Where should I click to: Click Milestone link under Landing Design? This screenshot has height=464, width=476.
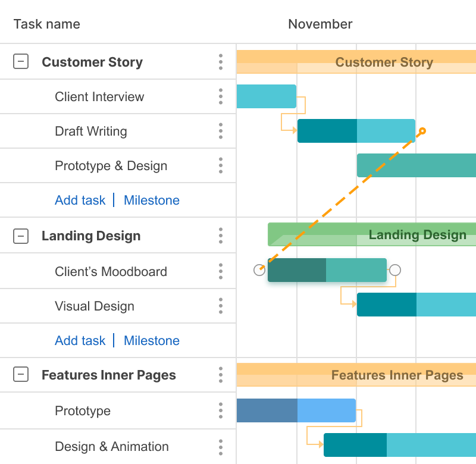[x=152, y=341]
